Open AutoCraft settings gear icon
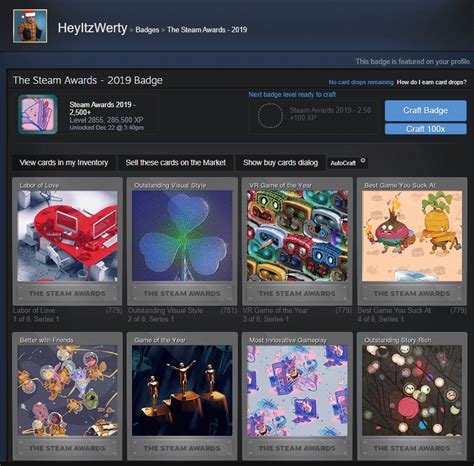 coord(363,161)
